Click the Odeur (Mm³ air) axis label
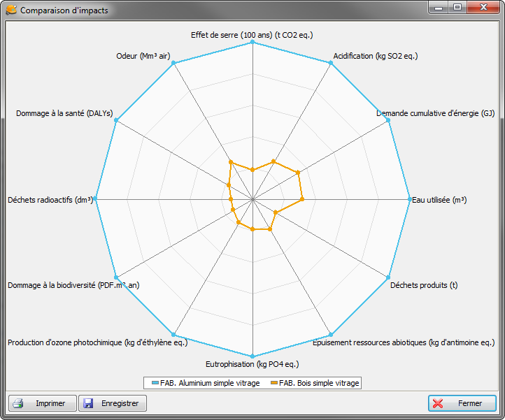 coord(143,56)
